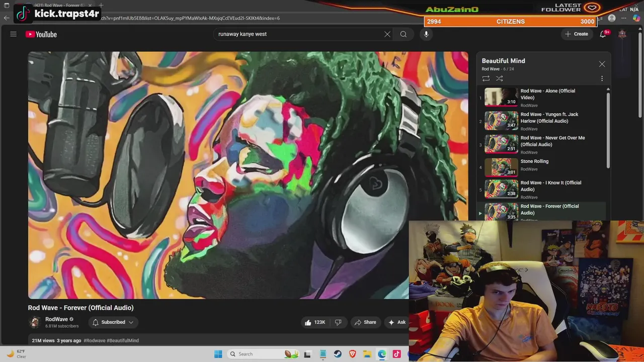Select Yungen ft. Jack Harlow thumbnail
The height and width of the screenshot is (362, 644).
tap(501, 121)
